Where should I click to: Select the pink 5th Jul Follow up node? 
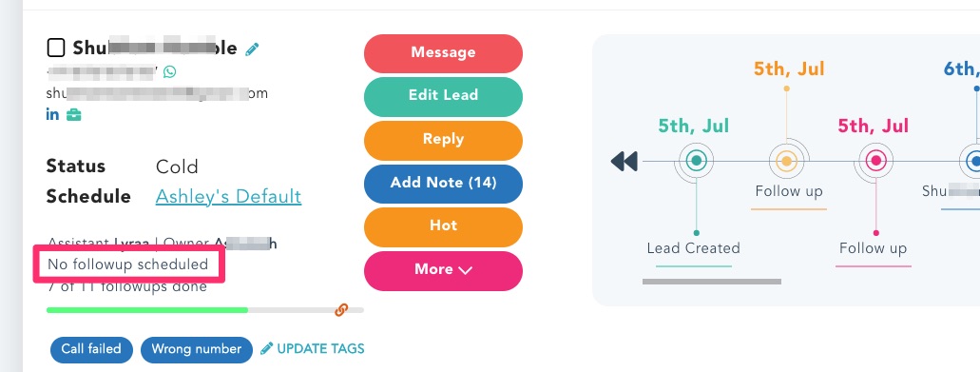tap(876, 161)
